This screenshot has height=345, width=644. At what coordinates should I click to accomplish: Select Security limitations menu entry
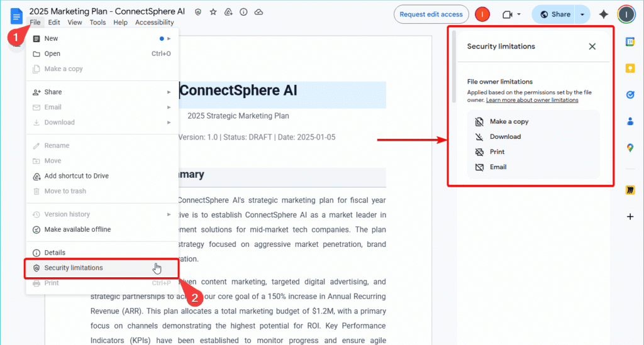pyautogui.click(x=102, y=268)
